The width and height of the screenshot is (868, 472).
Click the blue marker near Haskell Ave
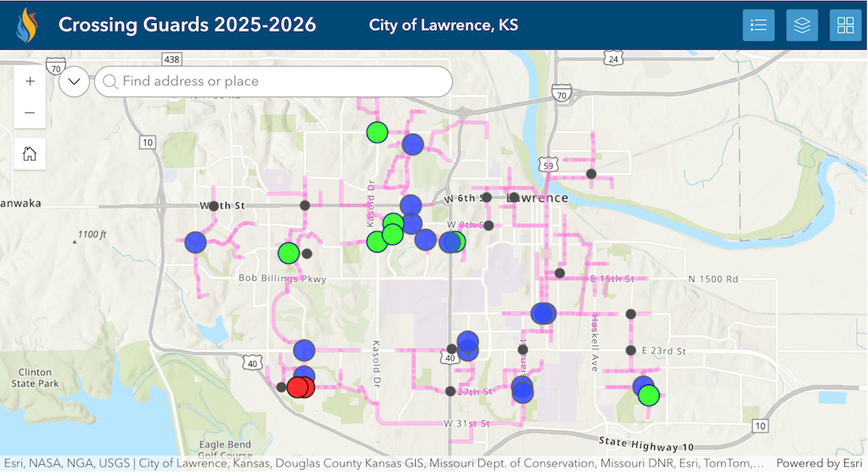point(543,313)
